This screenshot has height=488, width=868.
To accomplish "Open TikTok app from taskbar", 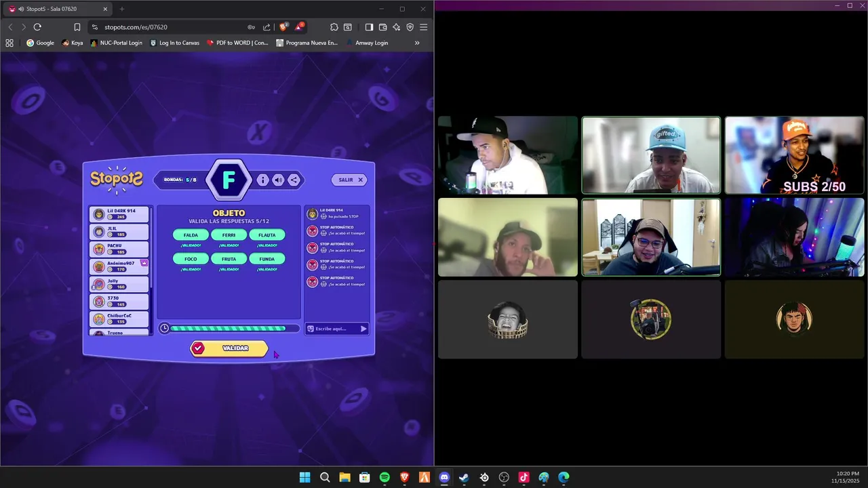I will point(524,477).
